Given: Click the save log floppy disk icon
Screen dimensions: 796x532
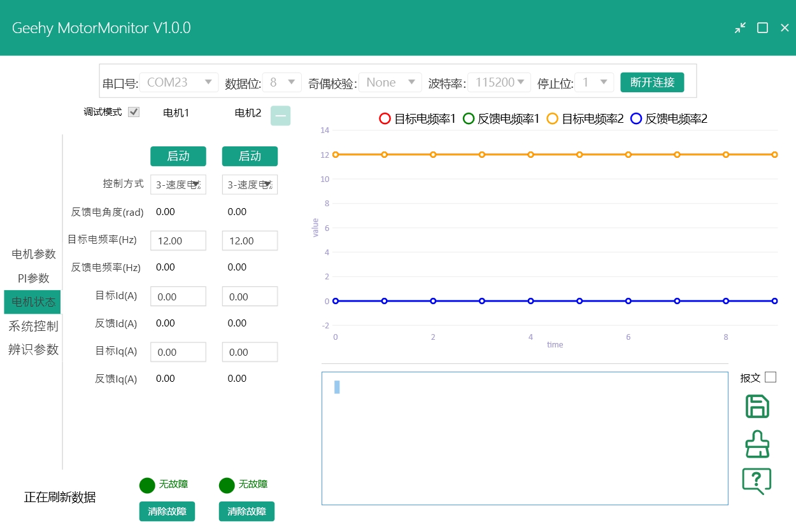Looking at the screenshot, I should click(x=757, y=406).
